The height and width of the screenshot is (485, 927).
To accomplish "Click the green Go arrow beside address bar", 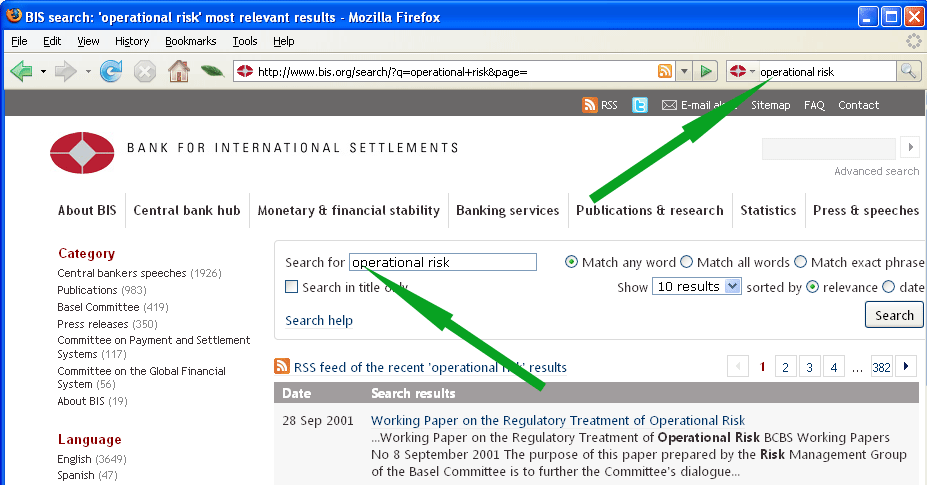I will tap(707, 71).
